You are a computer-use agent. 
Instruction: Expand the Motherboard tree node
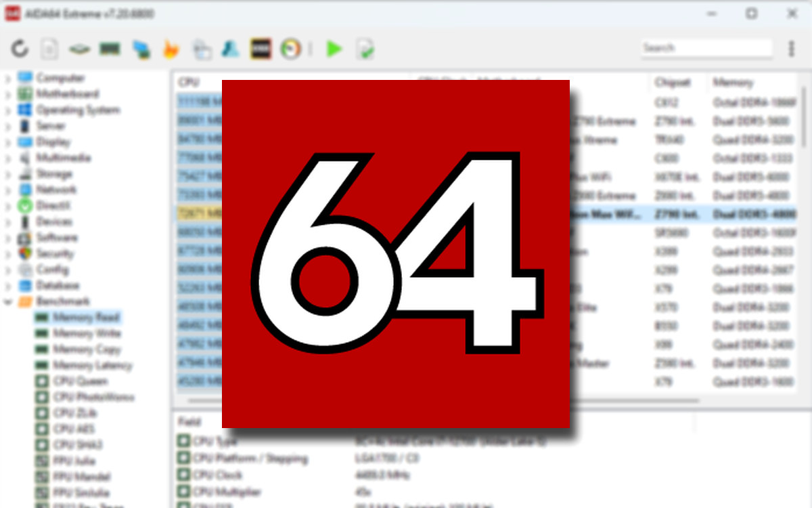coord(7,94)
